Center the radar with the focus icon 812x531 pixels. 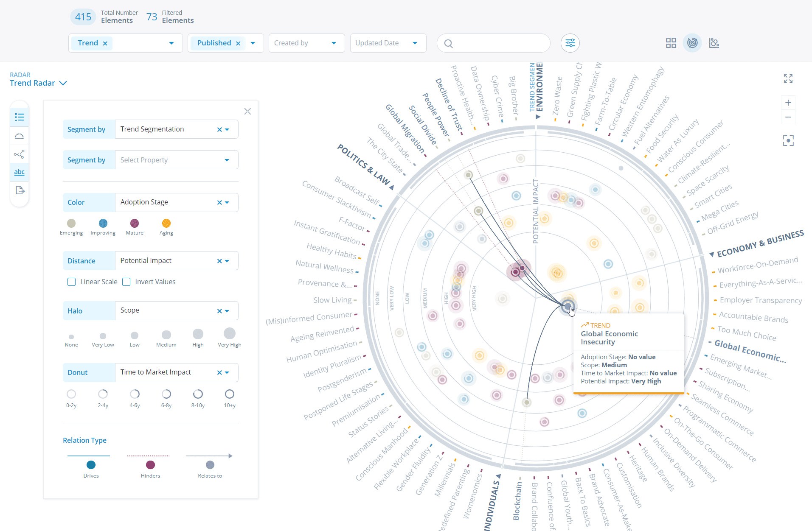click(x=788, y=140)
